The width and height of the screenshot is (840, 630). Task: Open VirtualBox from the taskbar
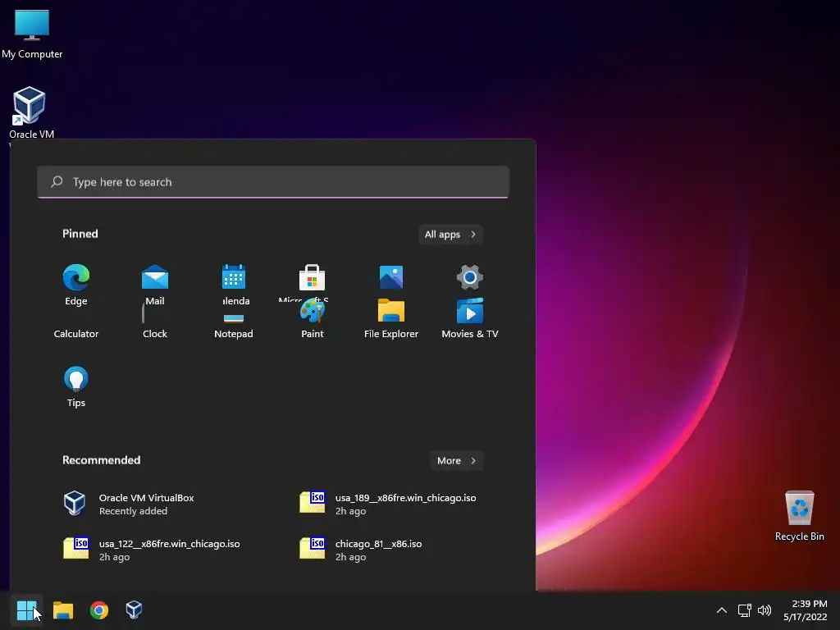[x=134, y=610]
